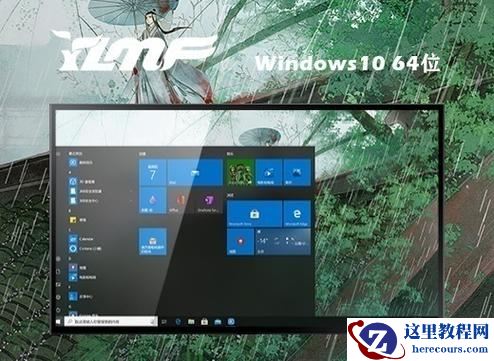Viewport: 494px width, 361px height.
Task: Expand the first 360 folder chevron
Action: tap(131, 191)
